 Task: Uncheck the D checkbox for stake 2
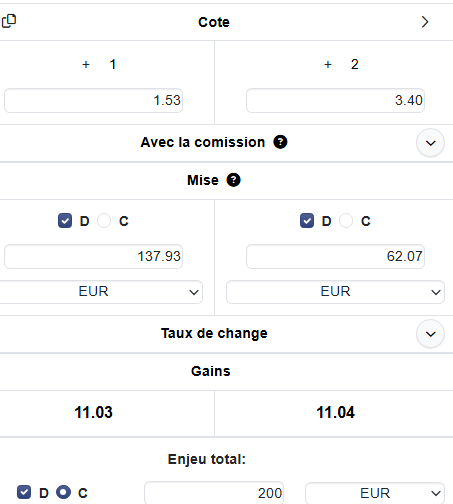click(x=307, y=221)
